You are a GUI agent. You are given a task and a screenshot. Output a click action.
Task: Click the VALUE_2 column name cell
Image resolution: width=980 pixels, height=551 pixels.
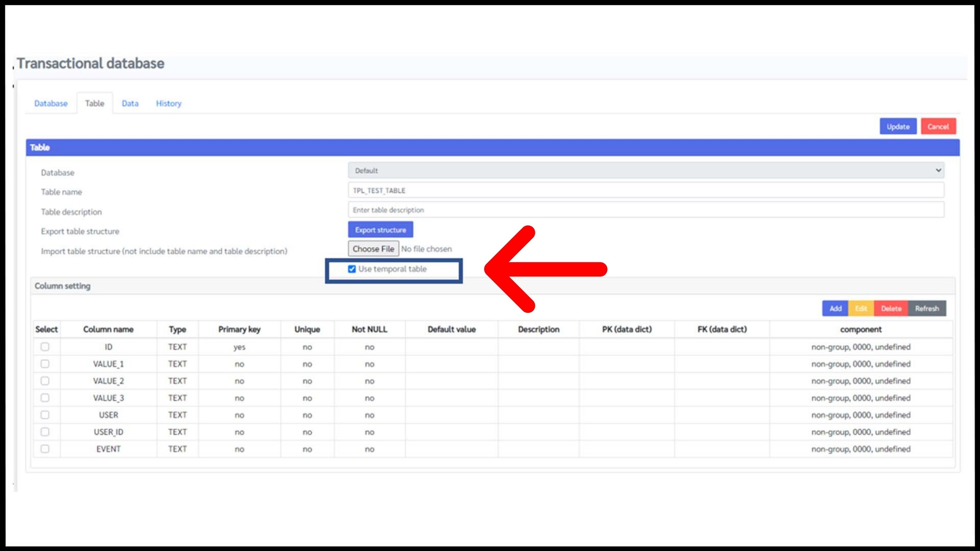point(109,381)
